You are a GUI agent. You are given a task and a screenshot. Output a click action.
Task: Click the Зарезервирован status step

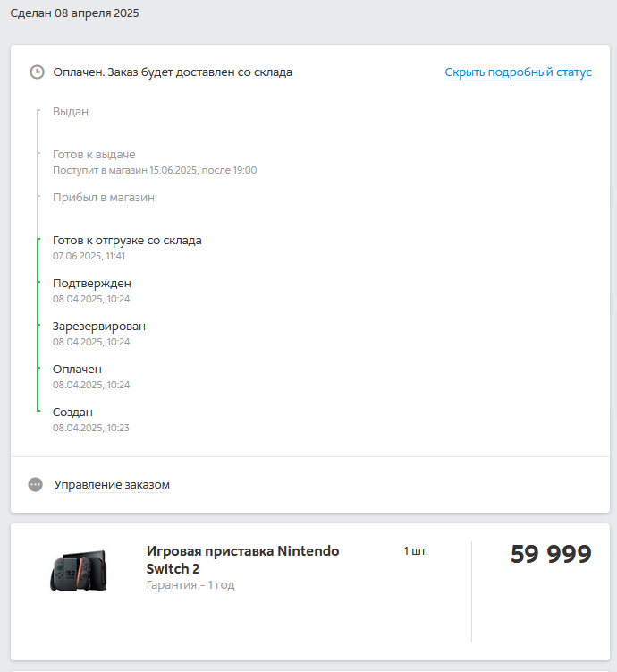click(99, 327)
